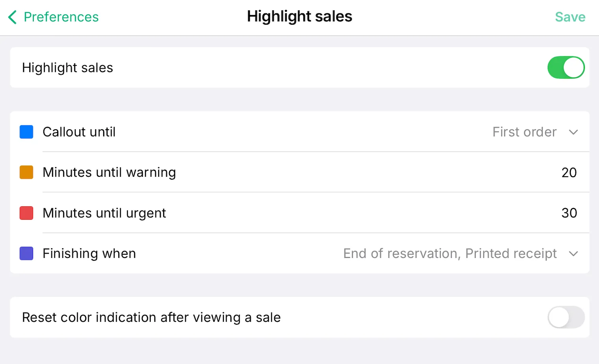Viewport: 599px width, 364px height.
Task: Edit the 30 minutes urgent value
Action: coord(569,213)
